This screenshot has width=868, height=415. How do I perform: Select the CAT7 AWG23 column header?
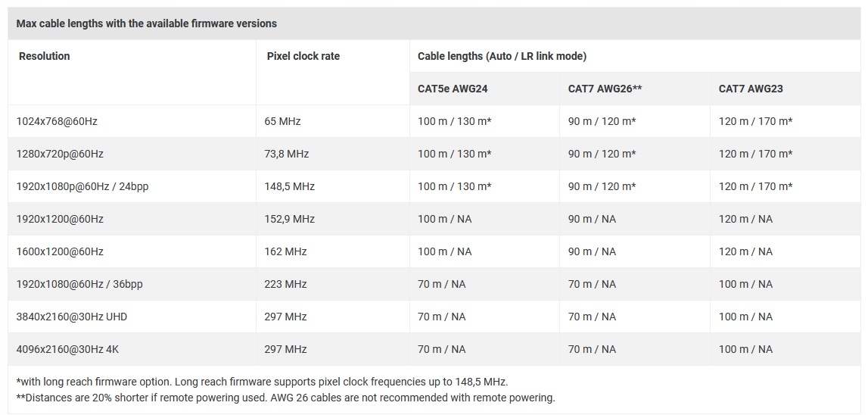pos(751,89)
